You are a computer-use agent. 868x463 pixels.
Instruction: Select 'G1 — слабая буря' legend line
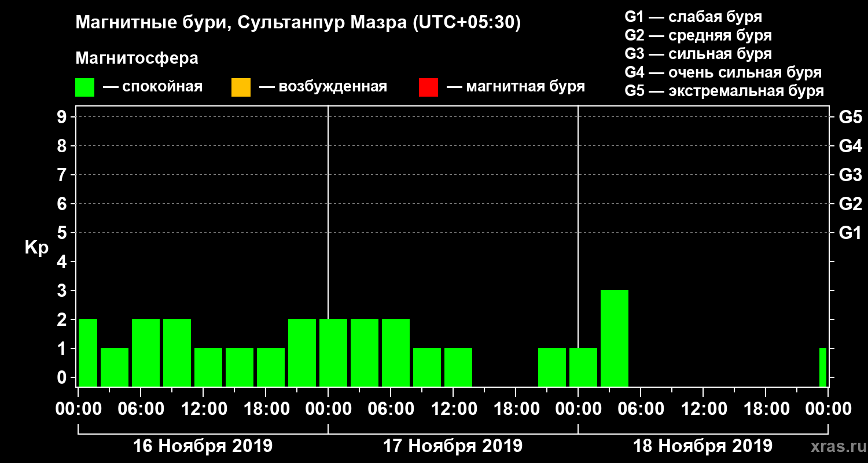point(693,17)
